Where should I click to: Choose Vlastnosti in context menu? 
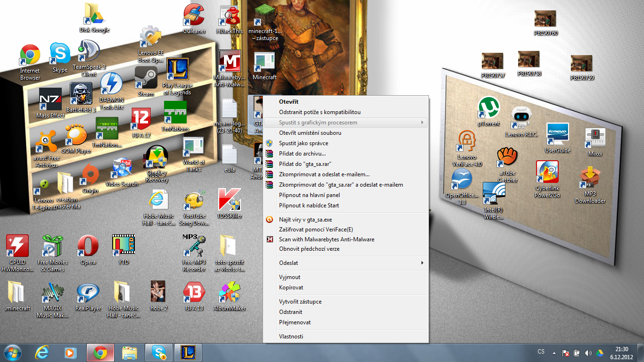[346, 337]
